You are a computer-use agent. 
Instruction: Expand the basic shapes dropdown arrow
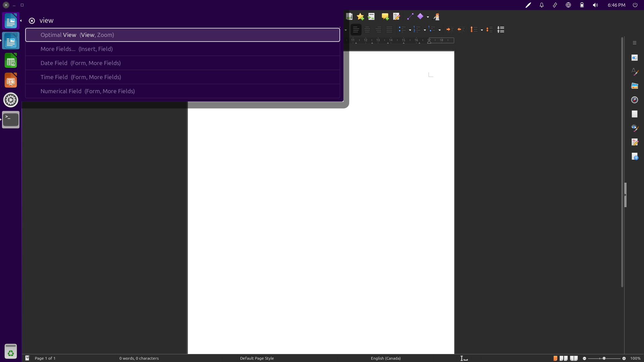428,17
